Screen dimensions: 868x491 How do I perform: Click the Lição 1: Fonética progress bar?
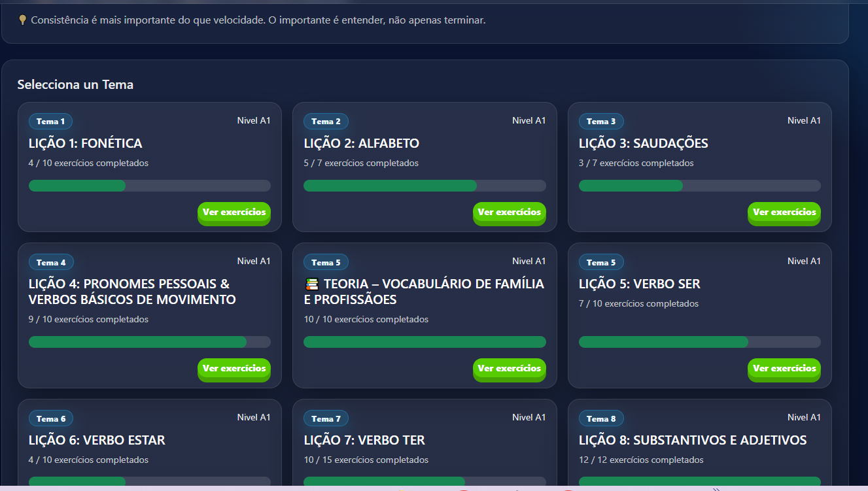[150, 186]
